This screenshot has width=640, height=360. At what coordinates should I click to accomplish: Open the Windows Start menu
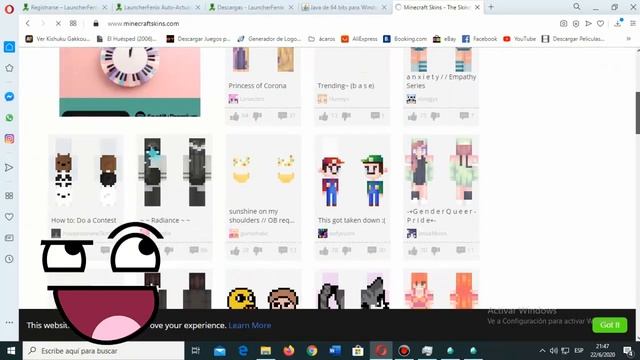point(11,351)
